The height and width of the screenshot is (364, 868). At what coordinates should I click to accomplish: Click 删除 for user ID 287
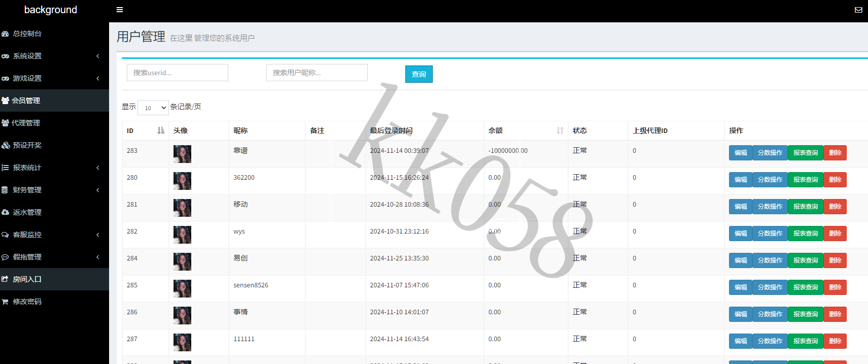pos(835,341)
